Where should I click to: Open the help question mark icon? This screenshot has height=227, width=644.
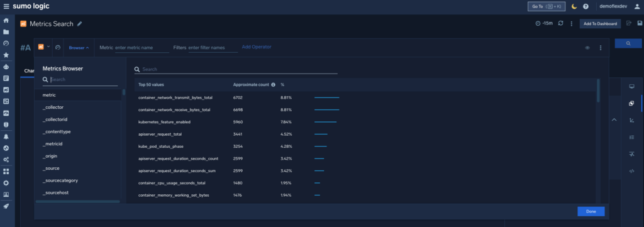point(586,6)
